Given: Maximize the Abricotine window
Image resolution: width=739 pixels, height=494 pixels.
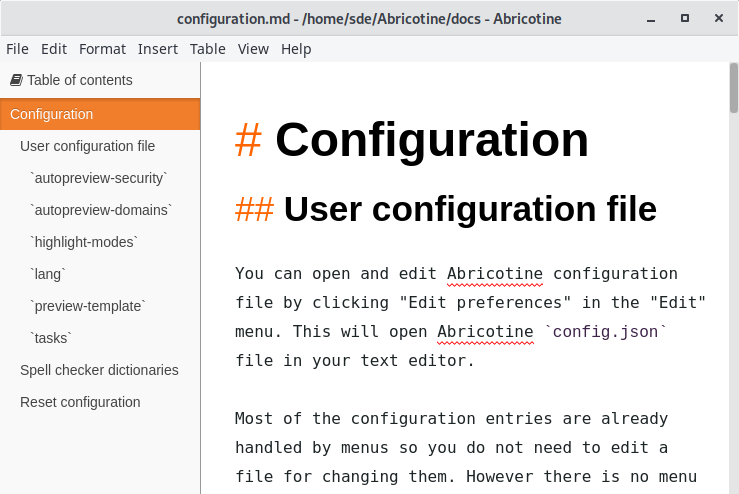Looking at the screenshot, I should coord(685,18).
